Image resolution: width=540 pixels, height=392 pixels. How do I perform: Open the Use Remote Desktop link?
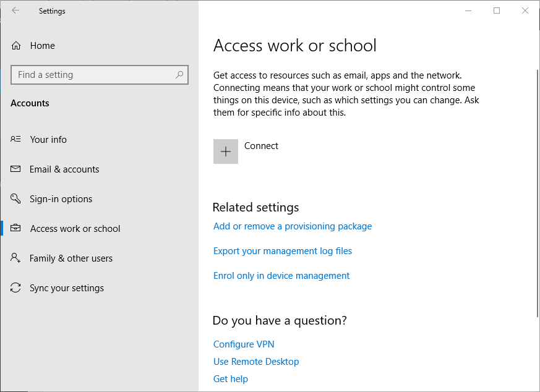point(256,361)
